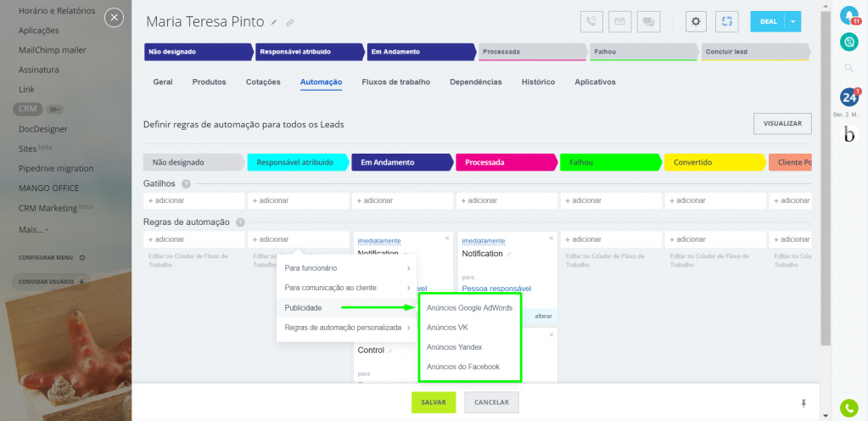Pin the save panel with pin icon
This screenshot has height=421, width=868.
pos(804,403)
